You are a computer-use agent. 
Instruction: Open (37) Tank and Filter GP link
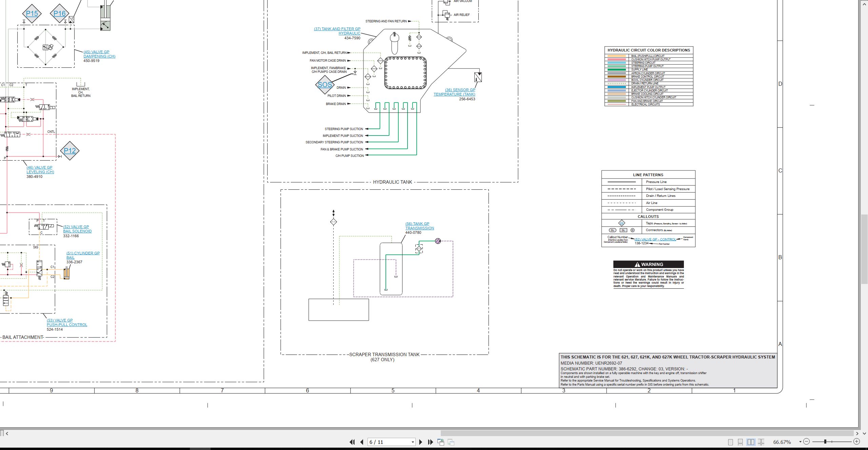pos(337,31)
